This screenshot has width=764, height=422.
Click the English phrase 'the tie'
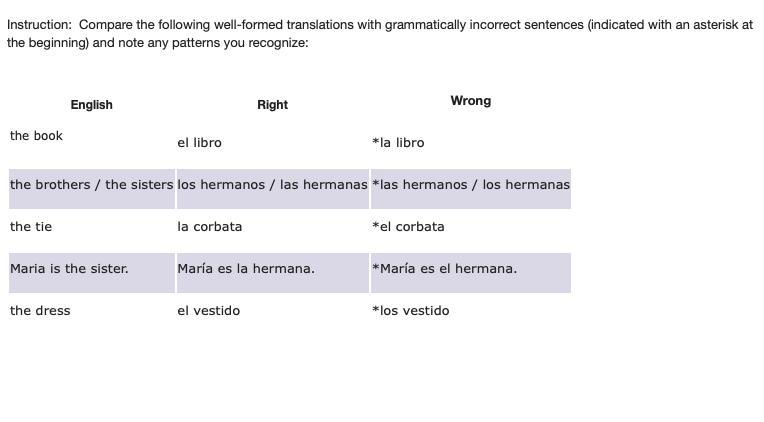(31, 227)
